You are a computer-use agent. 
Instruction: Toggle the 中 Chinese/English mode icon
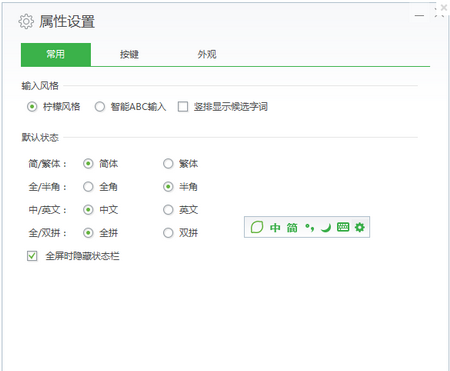point(275,228)
